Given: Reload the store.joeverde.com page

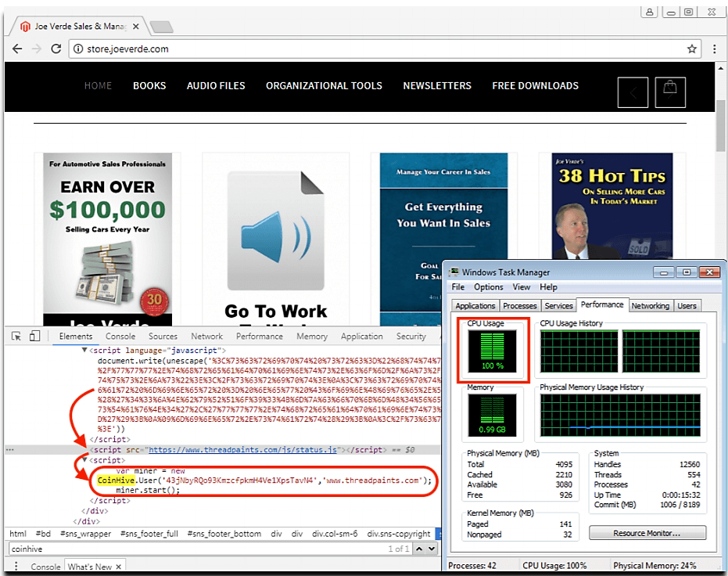Looking at the screenshot, I should [56, 49].
